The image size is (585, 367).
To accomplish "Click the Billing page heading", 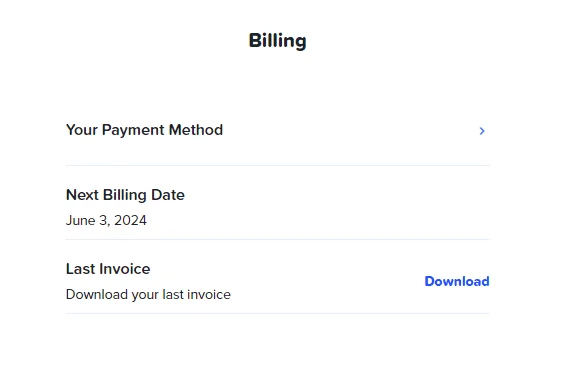I will 277,41.
